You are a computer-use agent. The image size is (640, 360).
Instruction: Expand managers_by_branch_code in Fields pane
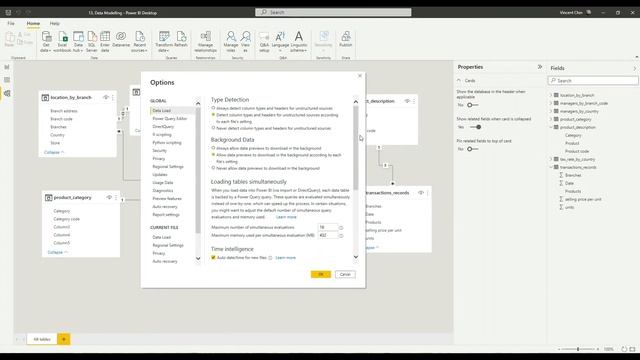coord(551,103)
